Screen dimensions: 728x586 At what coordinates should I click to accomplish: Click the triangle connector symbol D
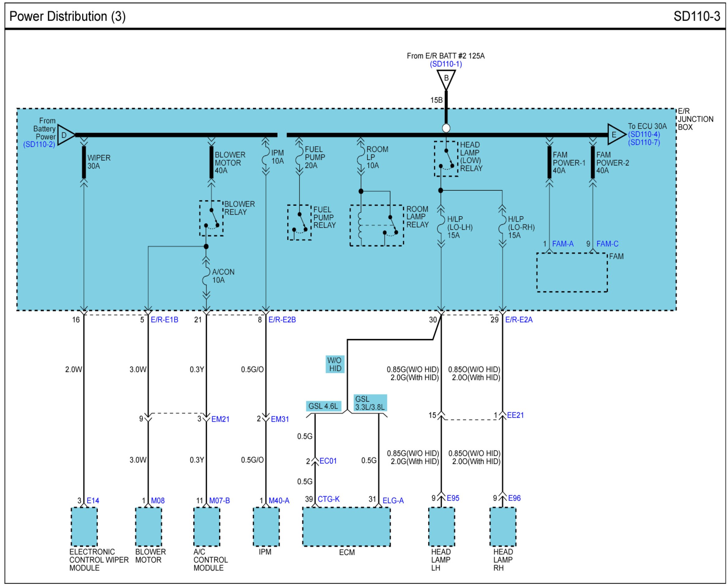(65, 135)
